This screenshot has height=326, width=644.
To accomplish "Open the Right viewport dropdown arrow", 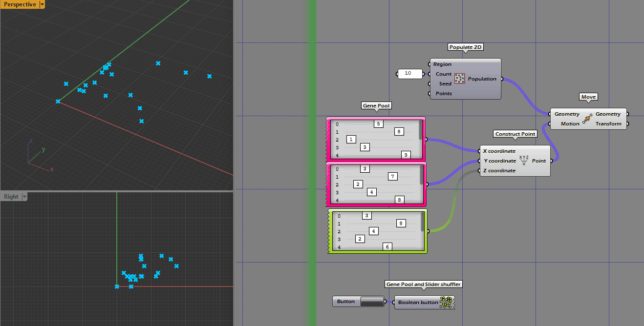I will click(24, 197).
